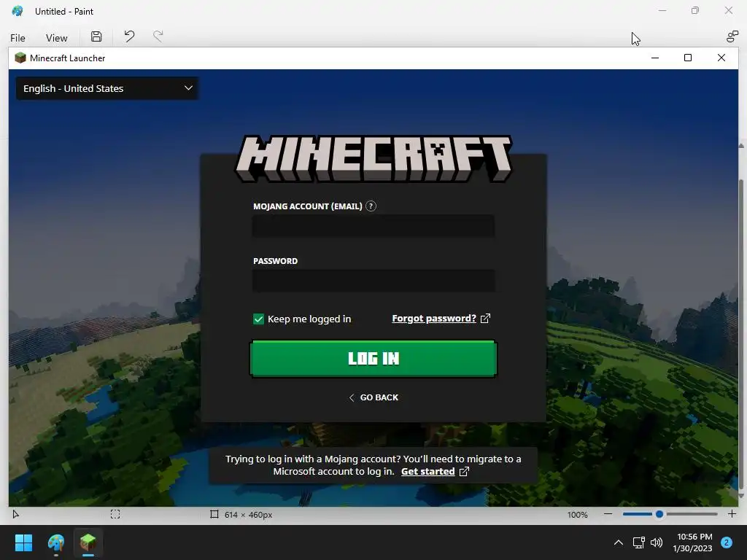Screen dimensions: 747x560
Task: Click the network icon in system tray
Action: [x=638, y=542]
